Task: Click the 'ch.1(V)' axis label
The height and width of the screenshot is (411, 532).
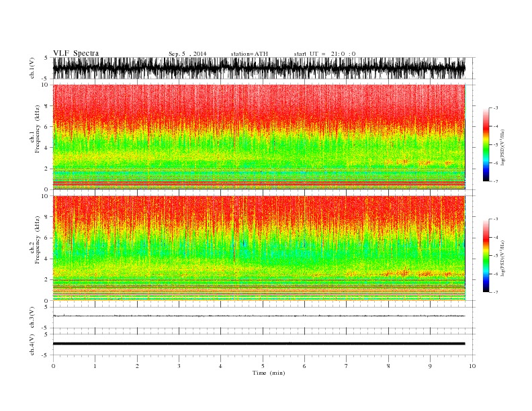Action: [x=32, y=69]
